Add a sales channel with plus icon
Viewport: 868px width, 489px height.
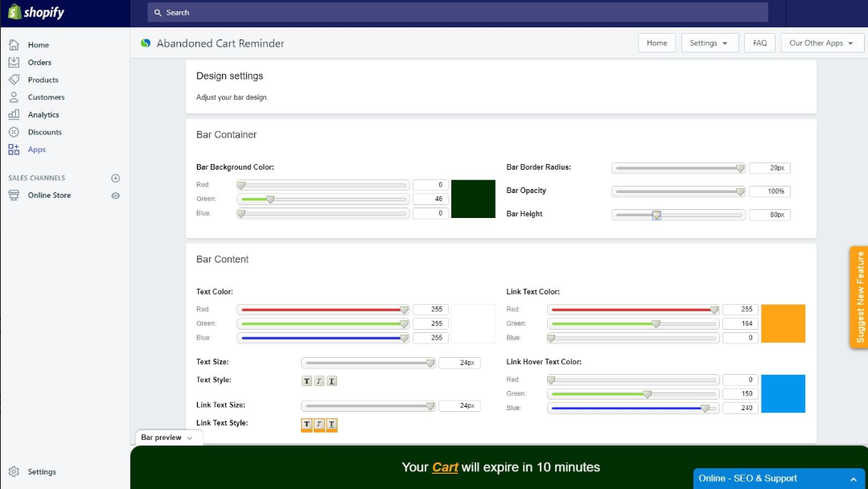(115, 178)
